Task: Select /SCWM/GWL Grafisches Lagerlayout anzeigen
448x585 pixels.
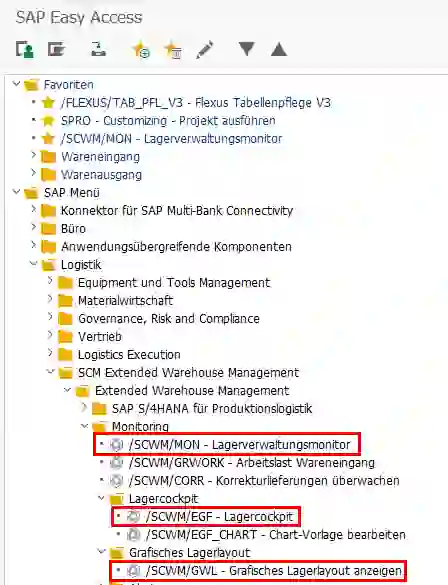Action: click(x=274, y=571)
